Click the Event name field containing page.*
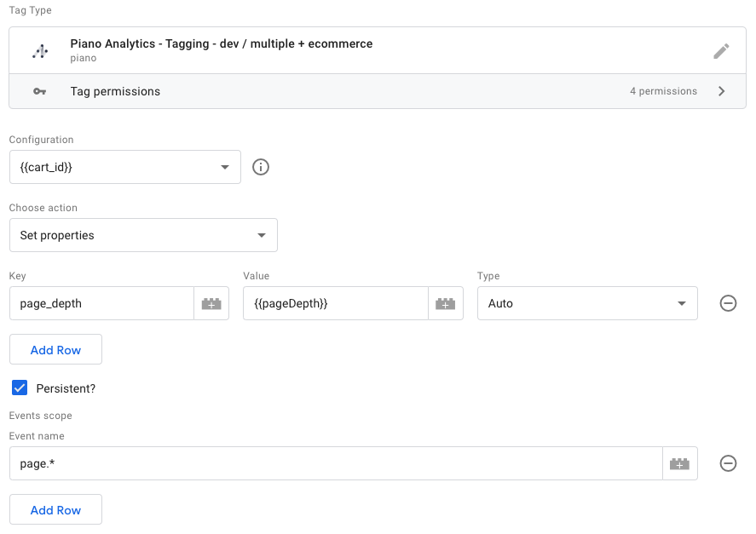This screenshot has height=534, width=756. tap(335, 464)
